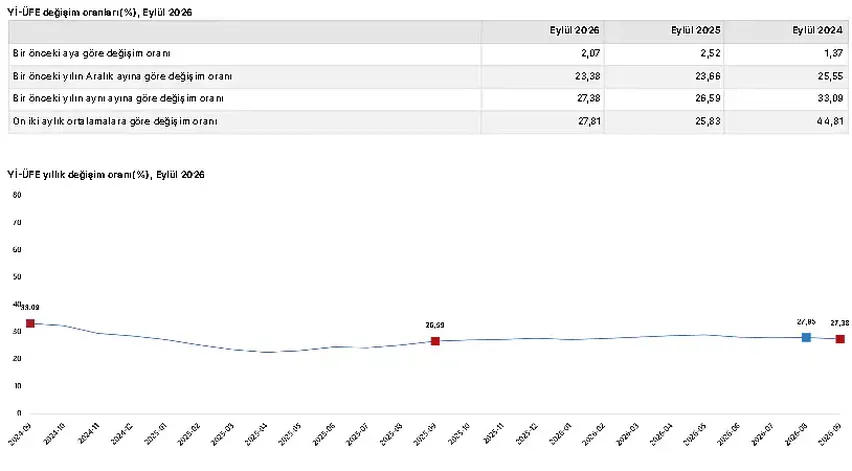Click the table cell 26,59 in Eylül 2025 column

[708, 98]
